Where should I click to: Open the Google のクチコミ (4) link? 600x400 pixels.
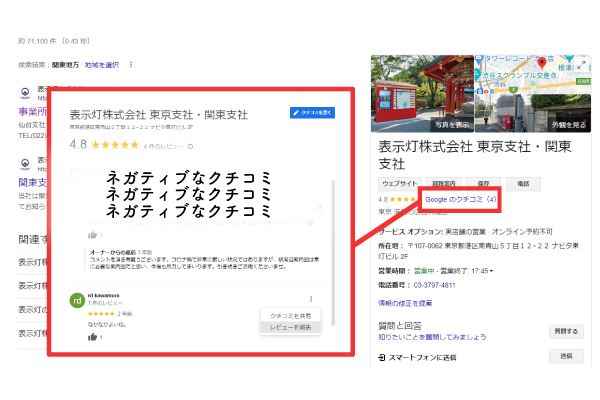pyautogui.click(x=460, y=199)
